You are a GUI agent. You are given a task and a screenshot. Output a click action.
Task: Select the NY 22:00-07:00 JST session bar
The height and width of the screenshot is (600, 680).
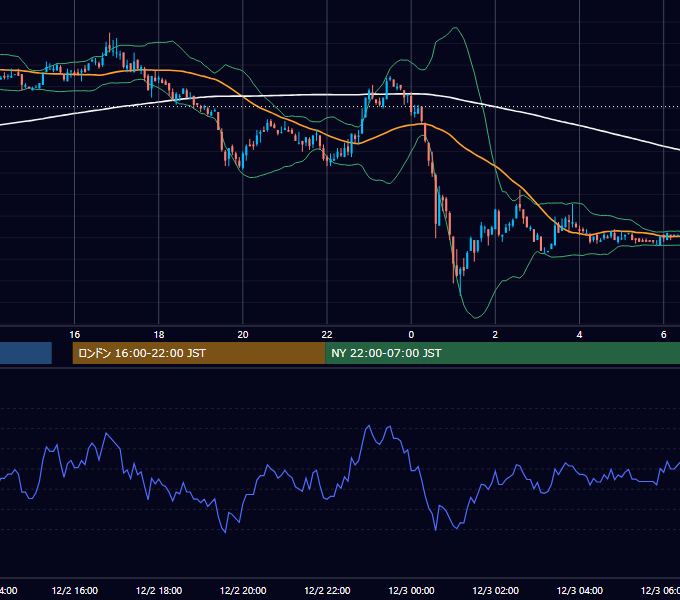(502, 353)
